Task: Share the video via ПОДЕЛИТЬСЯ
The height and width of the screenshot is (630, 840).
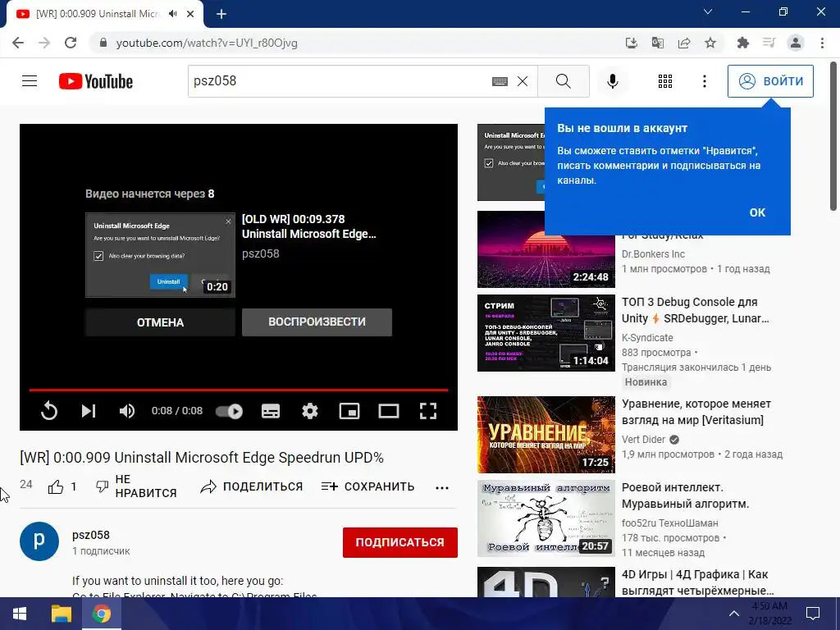Action: [x=251, y=486]
